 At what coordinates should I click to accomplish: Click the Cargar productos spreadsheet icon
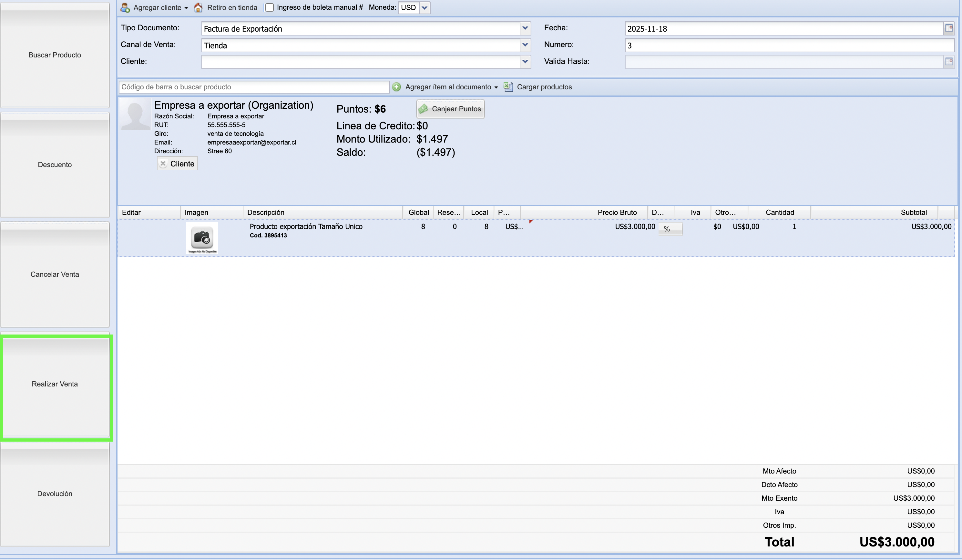(508, 87)
